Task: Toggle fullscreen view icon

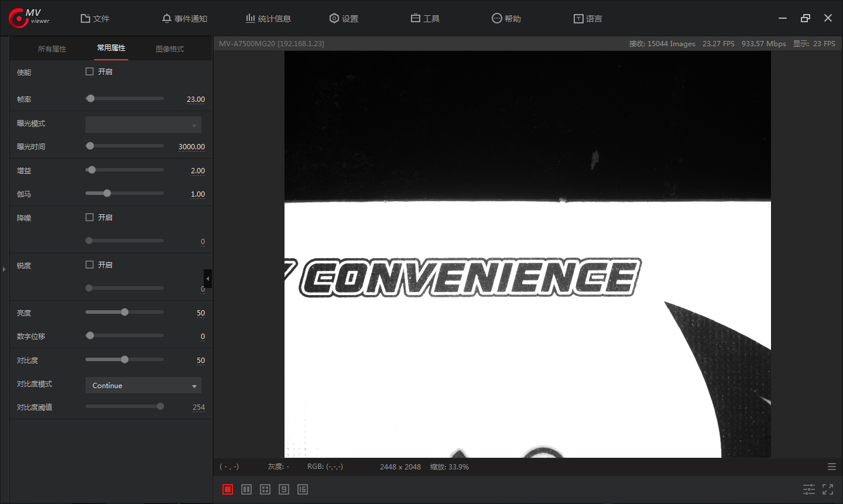Action: pyautogui.click(x=828, y=489)
